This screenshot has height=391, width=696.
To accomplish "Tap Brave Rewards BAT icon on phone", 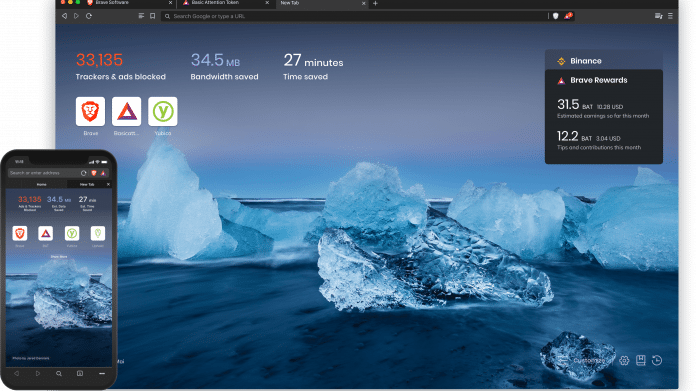I will [x=103, y=173].
